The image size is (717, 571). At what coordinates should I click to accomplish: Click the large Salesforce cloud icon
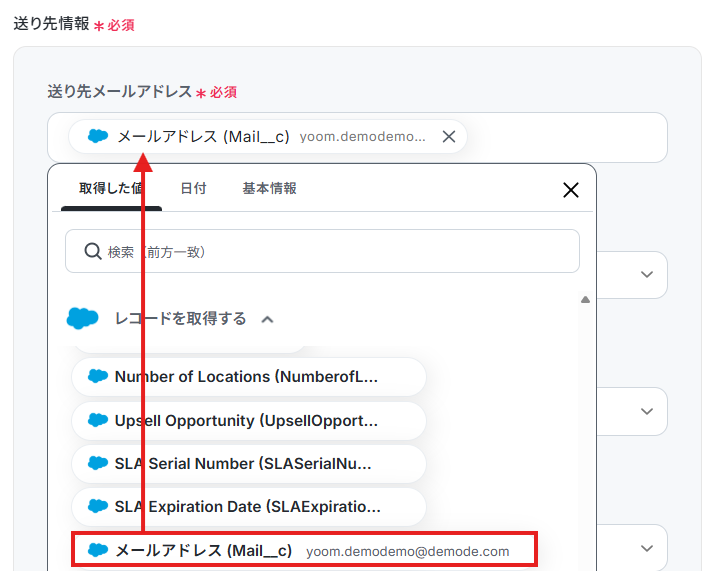coord(82,318)
